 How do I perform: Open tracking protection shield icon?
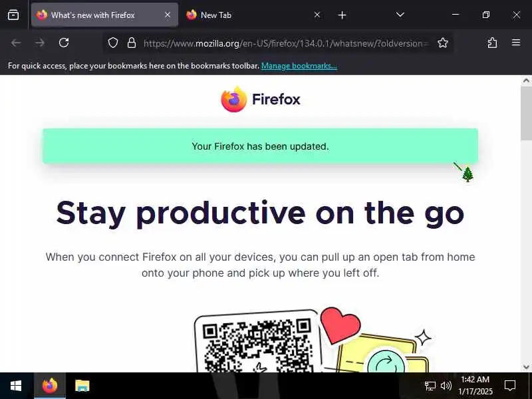112,43
